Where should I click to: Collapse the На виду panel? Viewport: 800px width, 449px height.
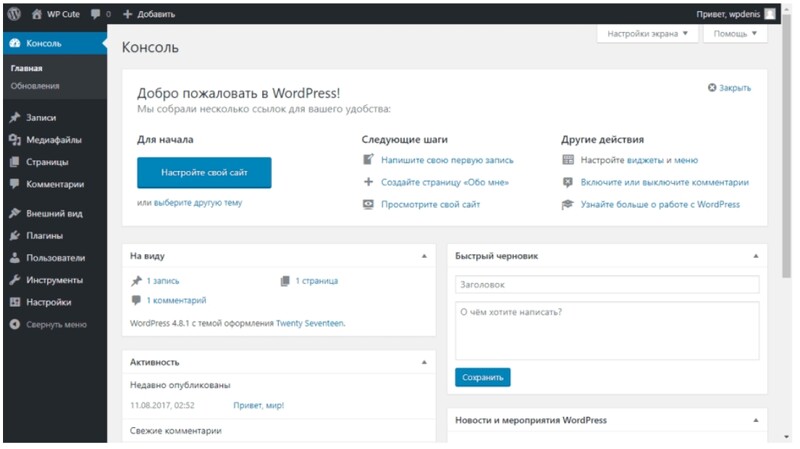click(424, 256)
